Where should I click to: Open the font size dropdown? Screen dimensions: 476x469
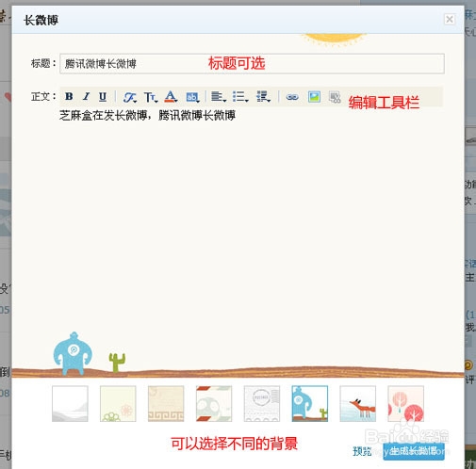click(x=151, y=97)
